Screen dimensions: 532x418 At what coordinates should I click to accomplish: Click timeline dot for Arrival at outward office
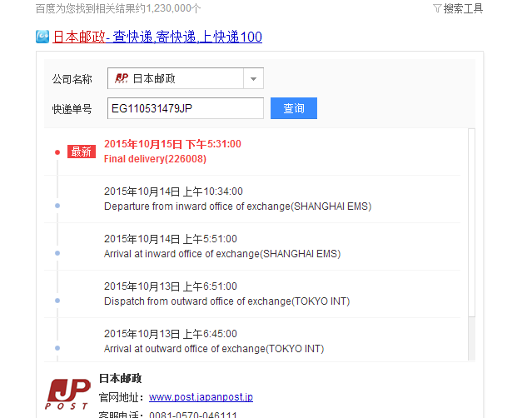57,348
